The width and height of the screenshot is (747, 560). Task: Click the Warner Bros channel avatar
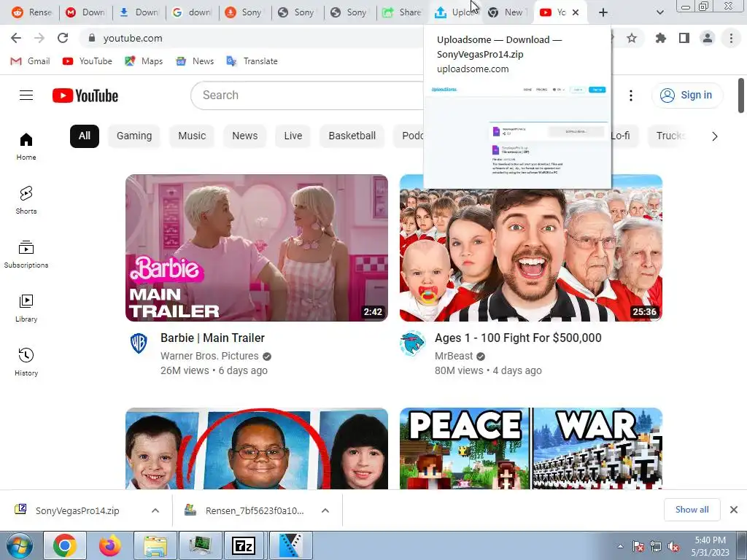tap(139, 343)
